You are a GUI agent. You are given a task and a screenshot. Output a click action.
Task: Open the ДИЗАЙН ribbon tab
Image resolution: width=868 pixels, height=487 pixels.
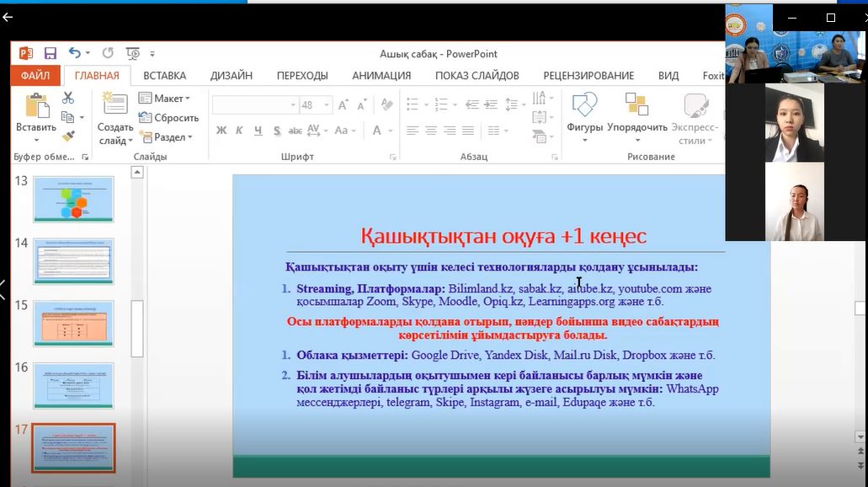[232, 76]
